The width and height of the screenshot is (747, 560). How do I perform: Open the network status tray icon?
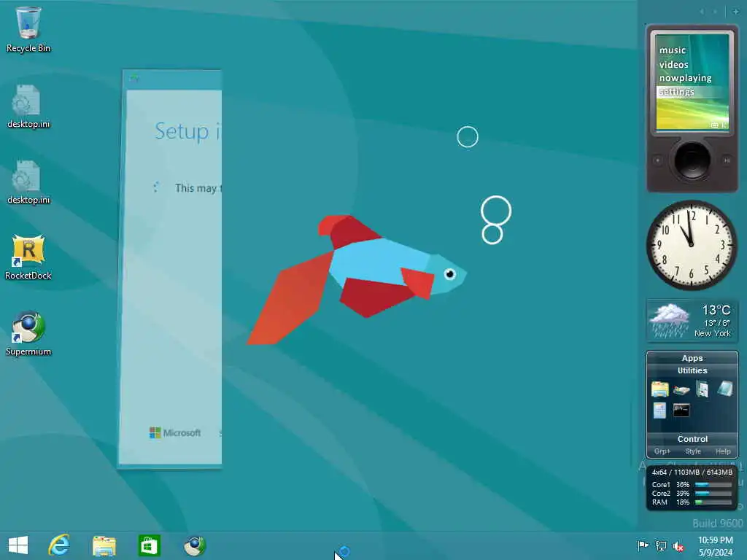[x=661, y=545]
